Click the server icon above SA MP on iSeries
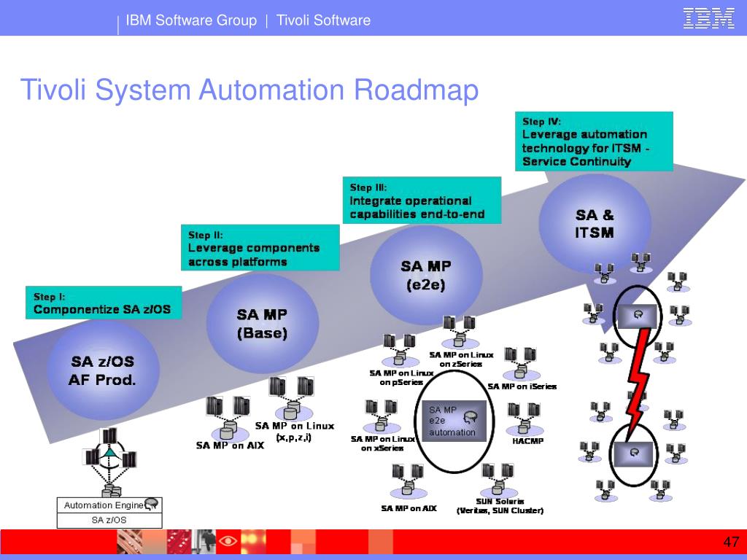The width and height of the screenshot is (747, 560). (x=521, y=365)
